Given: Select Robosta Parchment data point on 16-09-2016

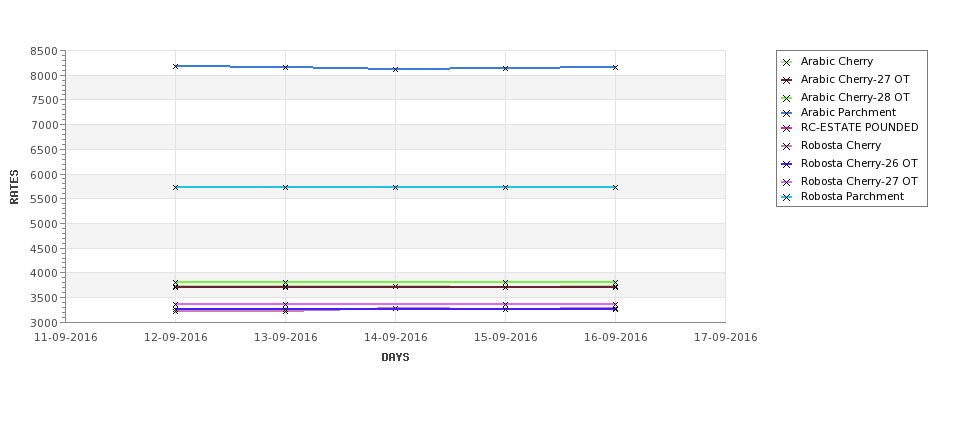Looking at the screenshot, I should point(615,187).
